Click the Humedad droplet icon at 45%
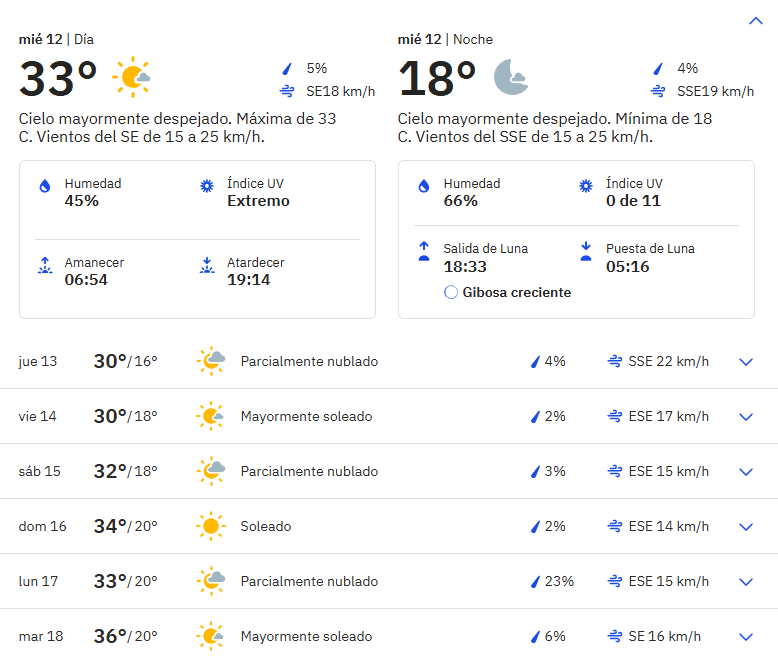 (45, 186)
